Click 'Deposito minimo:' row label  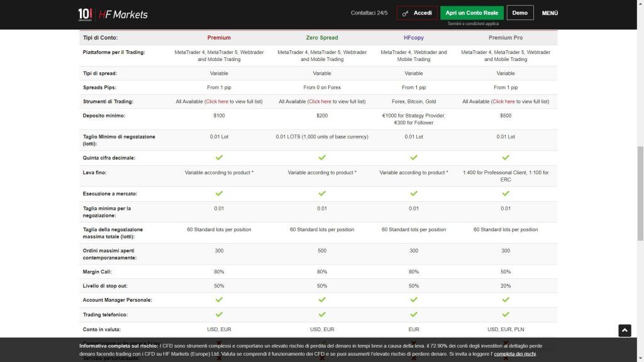(x=104, y=116)
